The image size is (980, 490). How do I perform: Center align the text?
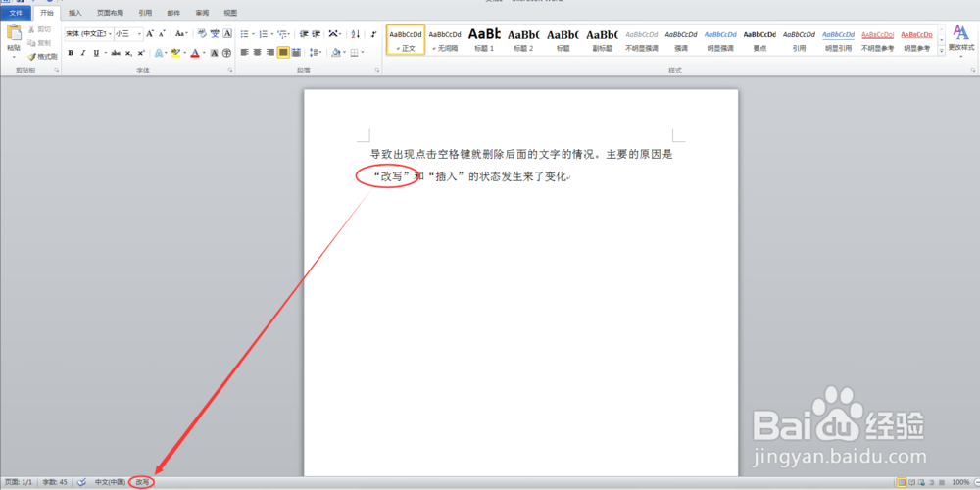(258, 53)
